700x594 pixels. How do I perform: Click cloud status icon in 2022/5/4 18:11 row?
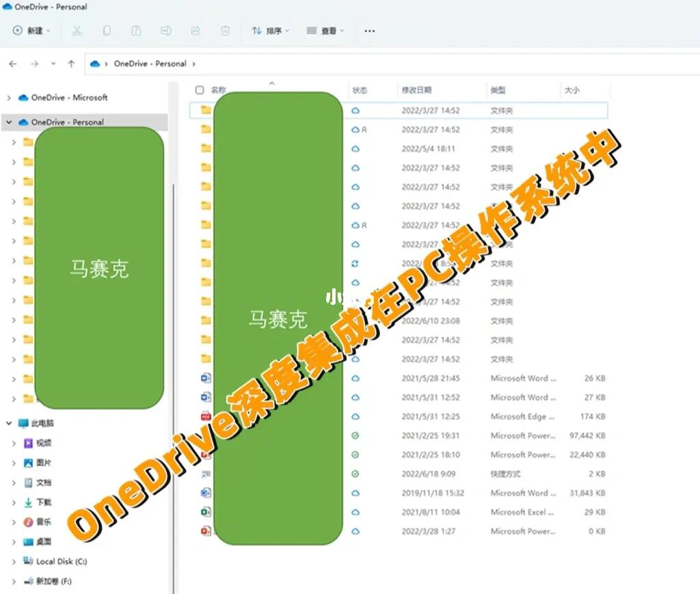pos(355,148)
